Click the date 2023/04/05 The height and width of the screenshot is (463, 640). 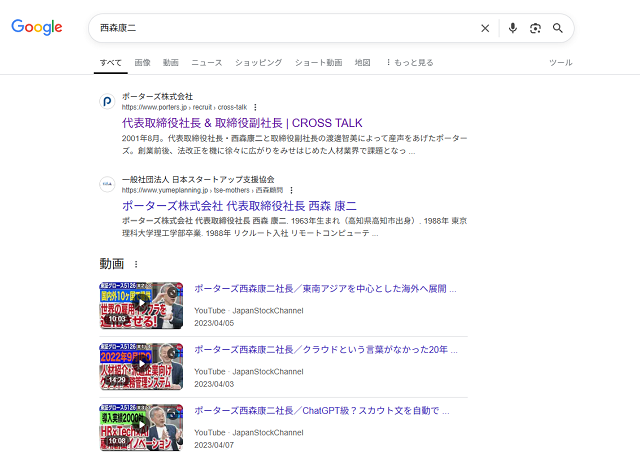coord(214,323)
